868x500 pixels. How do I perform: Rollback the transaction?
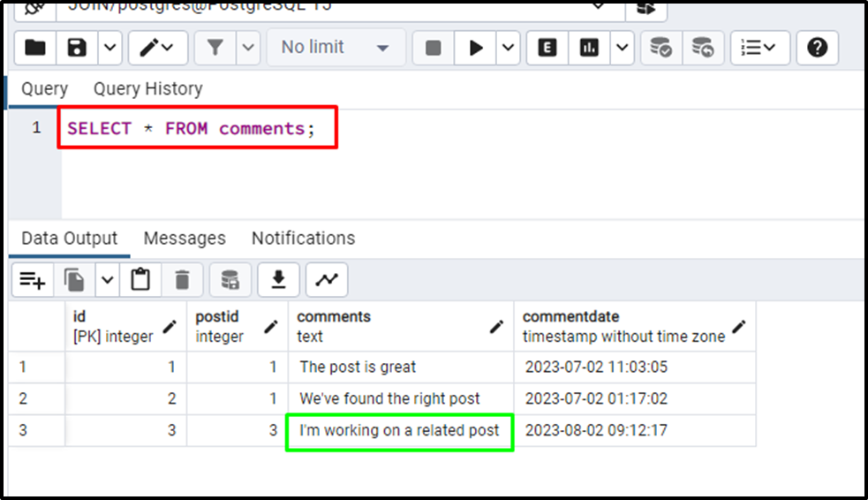[x=703, y=48]
